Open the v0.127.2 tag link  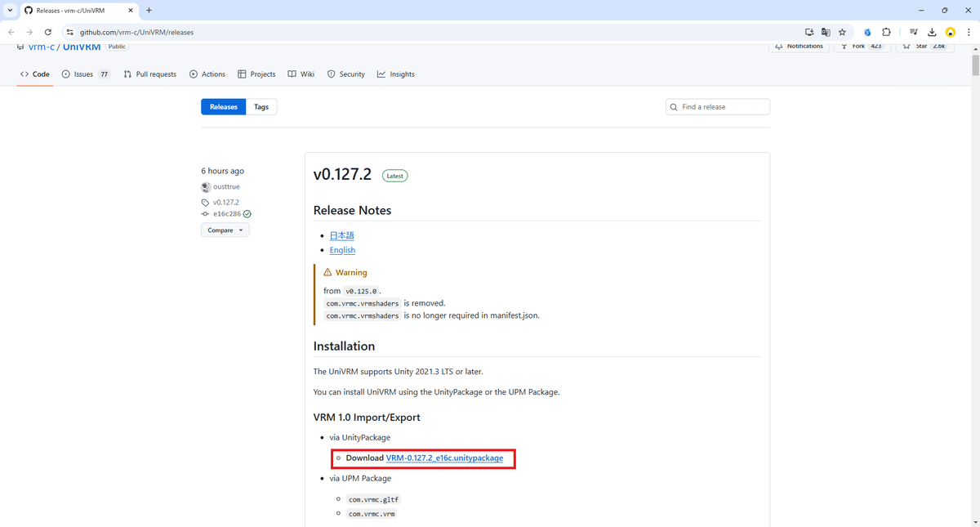226,202
